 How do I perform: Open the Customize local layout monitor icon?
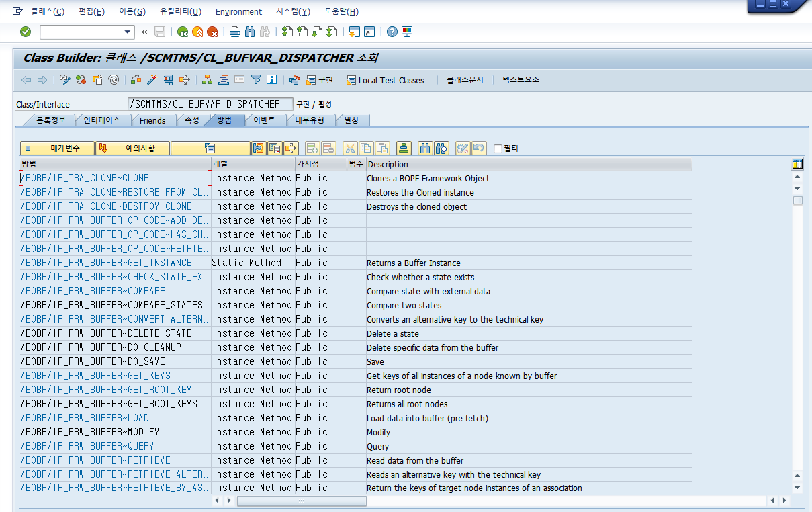tap(407, 32)
